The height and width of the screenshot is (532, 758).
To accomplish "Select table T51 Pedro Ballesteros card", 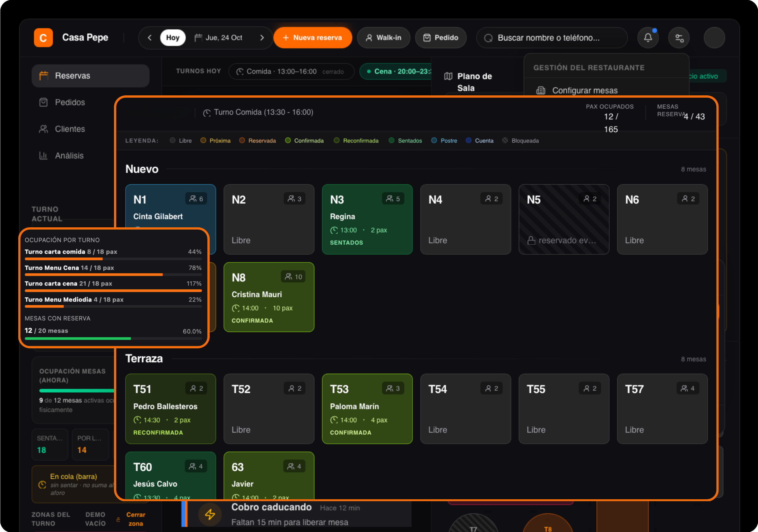I will click(171, 409).
